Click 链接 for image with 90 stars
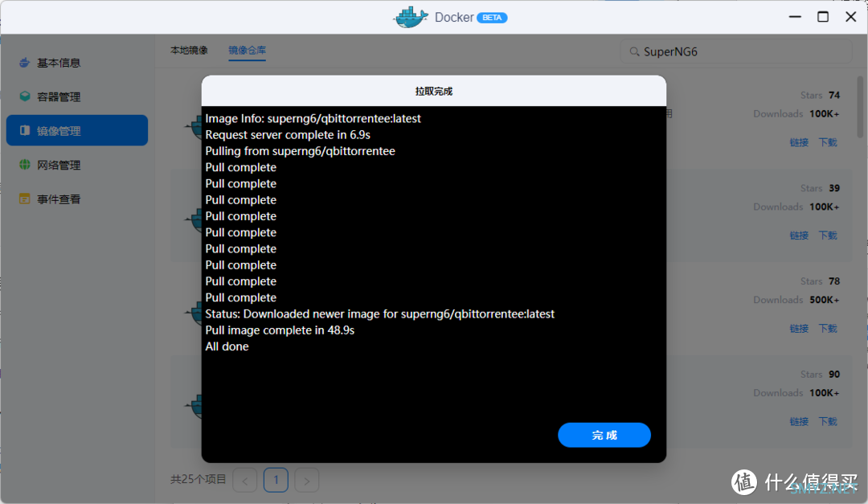Viewport: 868px width, 504px height. tap(799, 421)
